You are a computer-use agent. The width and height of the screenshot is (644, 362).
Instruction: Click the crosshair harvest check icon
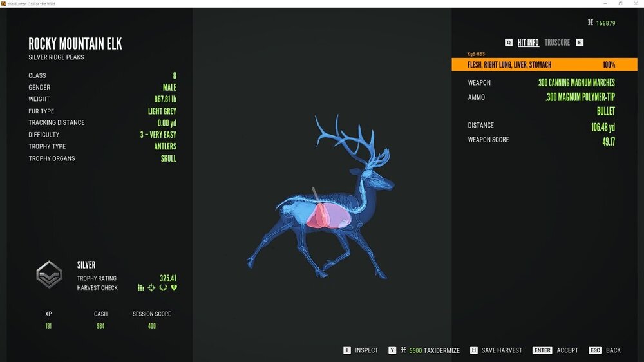(151, 288)
